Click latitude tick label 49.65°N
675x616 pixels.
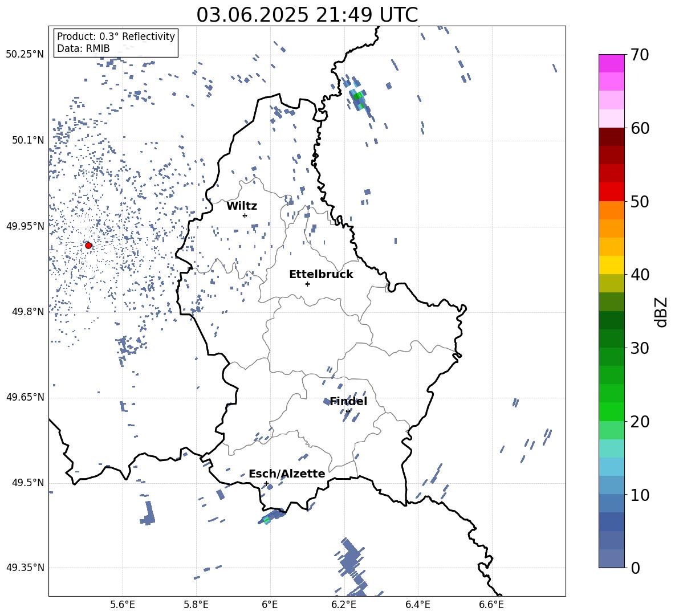25,397
